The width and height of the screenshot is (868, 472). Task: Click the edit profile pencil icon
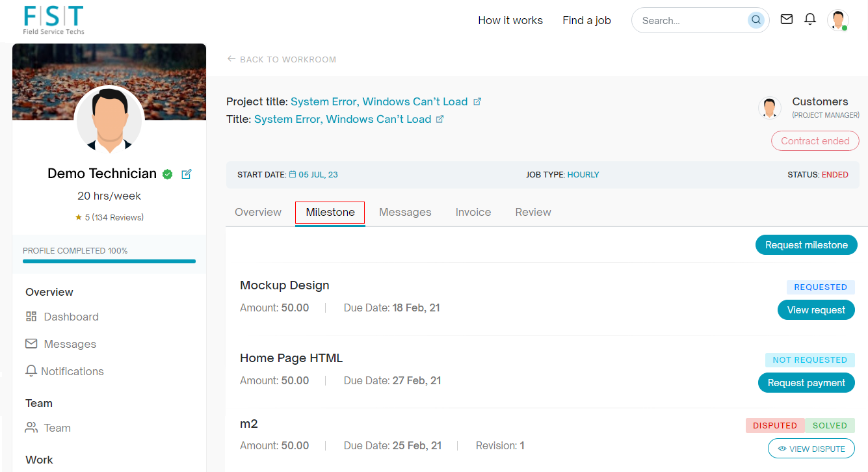click(x=187, y=174)
